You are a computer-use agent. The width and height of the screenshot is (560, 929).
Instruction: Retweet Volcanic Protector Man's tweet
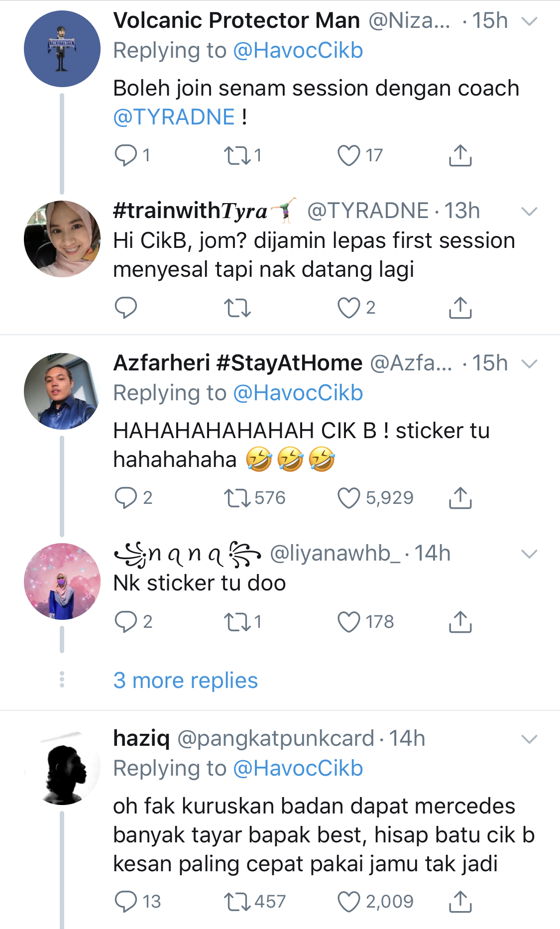(237, 155)
